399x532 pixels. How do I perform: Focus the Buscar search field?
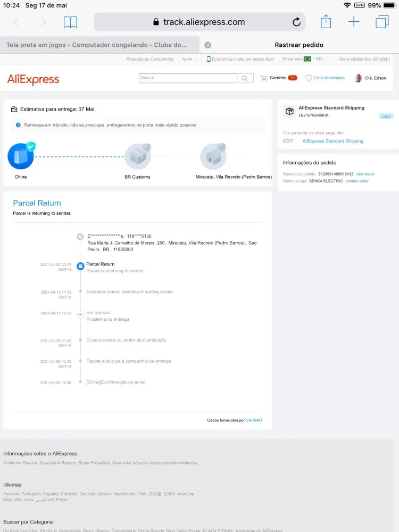(188, 78)
